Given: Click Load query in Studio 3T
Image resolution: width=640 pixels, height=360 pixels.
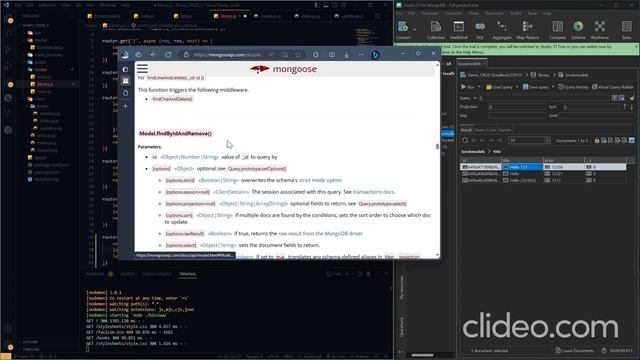Looking at the screenshot, I should (499, 87).
